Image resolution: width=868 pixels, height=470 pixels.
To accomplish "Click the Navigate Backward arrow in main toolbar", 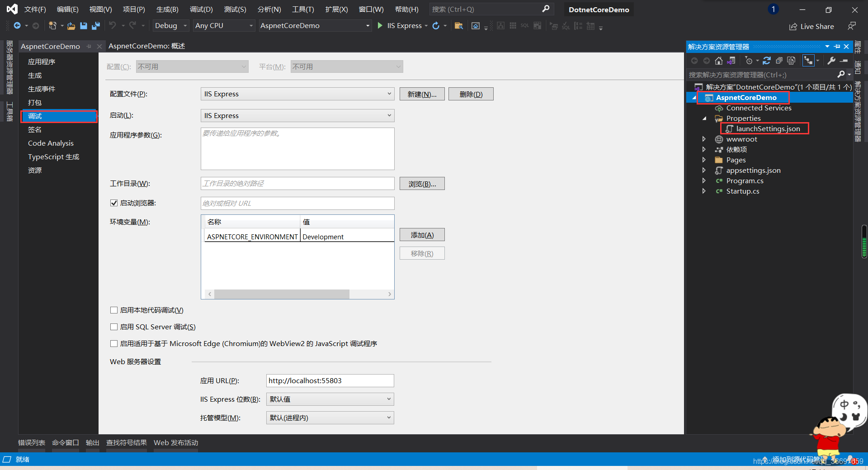I will pyautogui.click(x=17, y=26).
